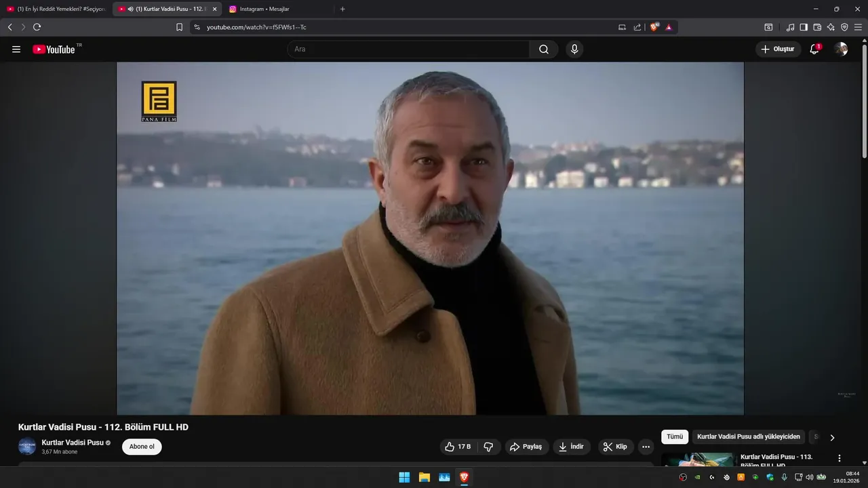The width and height of the screenshot is (868, 488).
Task: Open more actions three-dot menu under video
Action: tap(646, 447)
